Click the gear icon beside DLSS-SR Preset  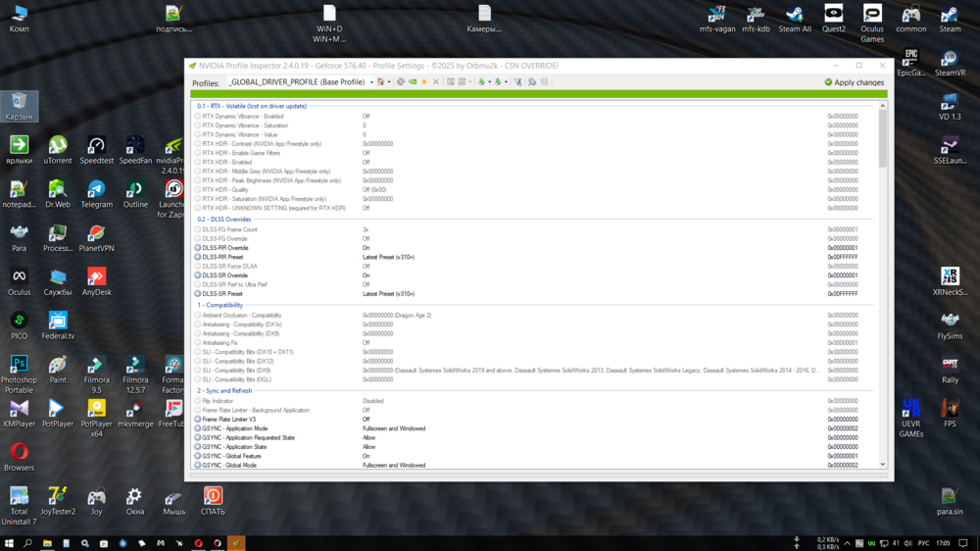point(198,293)
